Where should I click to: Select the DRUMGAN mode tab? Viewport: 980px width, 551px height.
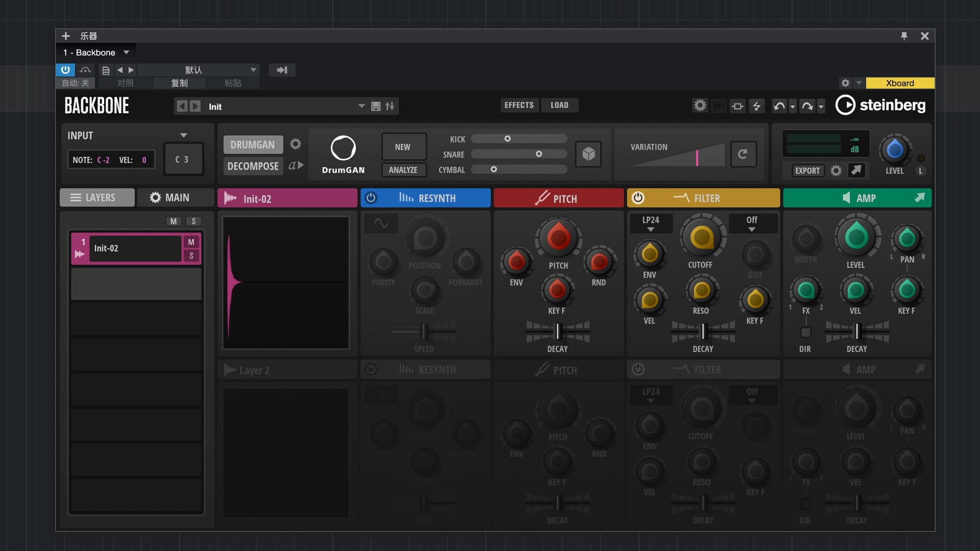253,144
